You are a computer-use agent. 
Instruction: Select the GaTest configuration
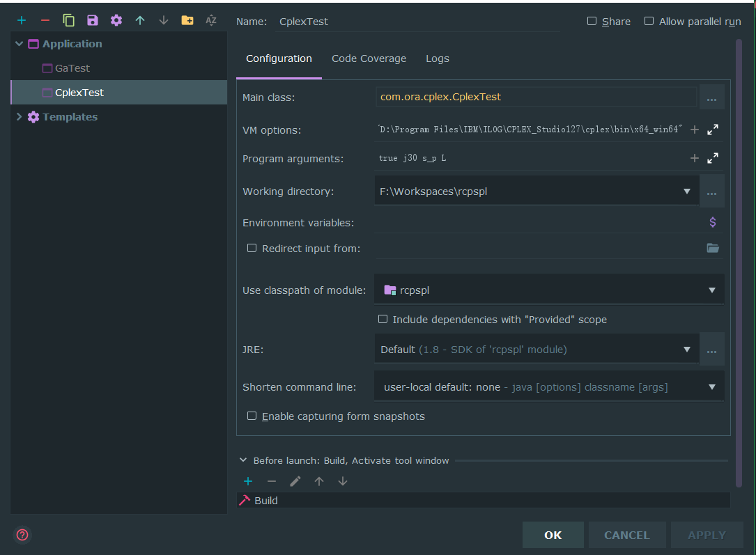(x=72, y=68)
